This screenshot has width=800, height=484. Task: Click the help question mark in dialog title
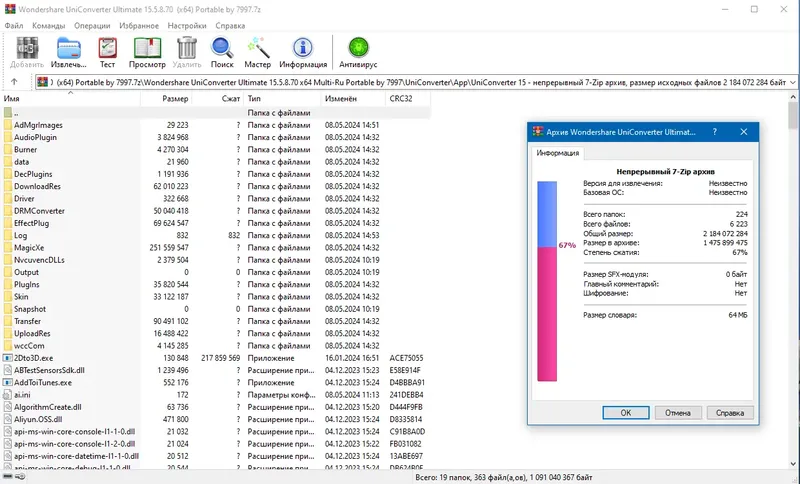tap(714, 132)
